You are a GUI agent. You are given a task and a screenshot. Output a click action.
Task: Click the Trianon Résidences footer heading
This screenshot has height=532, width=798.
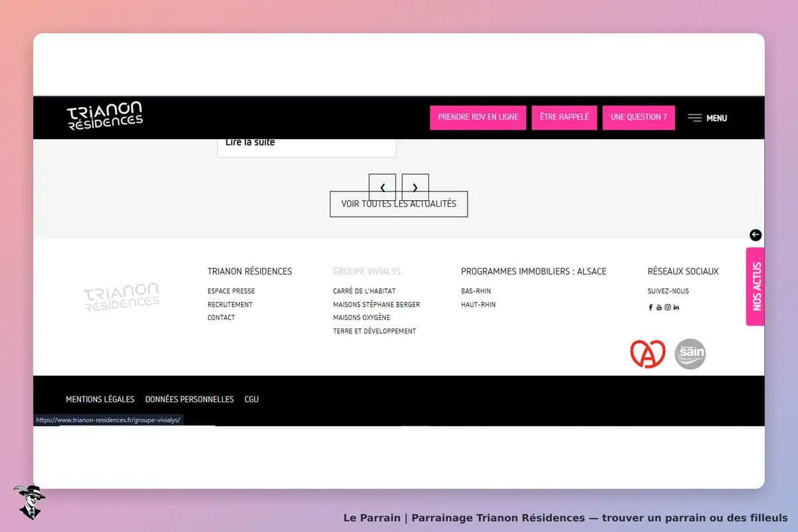pos(250,271)
